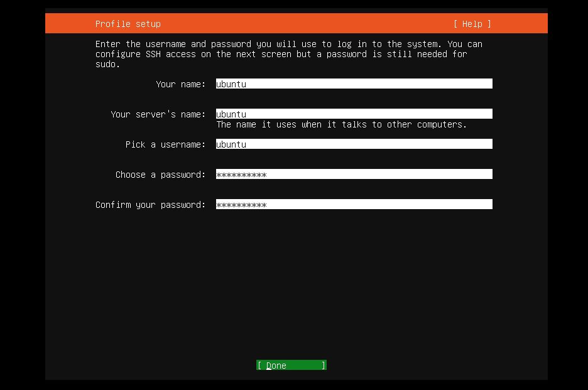588x390 pixels.
Task: Click the server name hint text
Action: click(x=341, y=124)
